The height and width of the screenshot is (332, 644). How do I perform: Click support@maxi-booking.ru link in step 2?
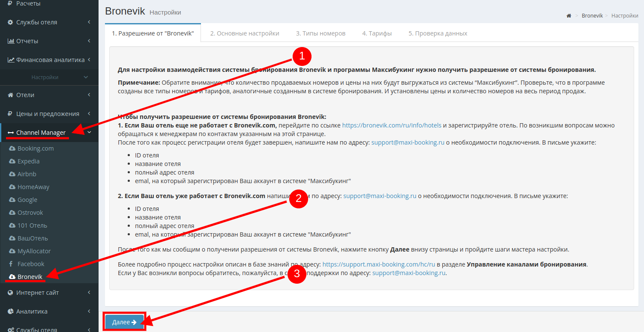coord(380,196)
